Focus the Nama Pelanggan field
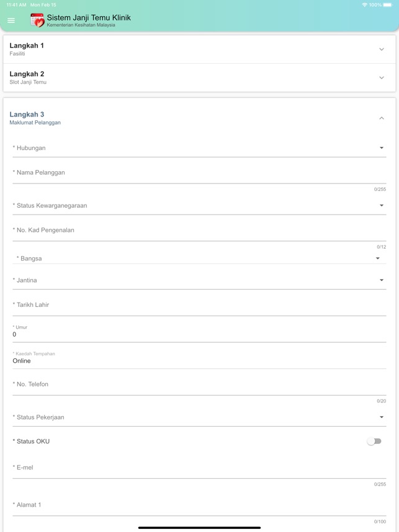The width and height of the screenshot is (399, 532). click(x=199, y=173)
